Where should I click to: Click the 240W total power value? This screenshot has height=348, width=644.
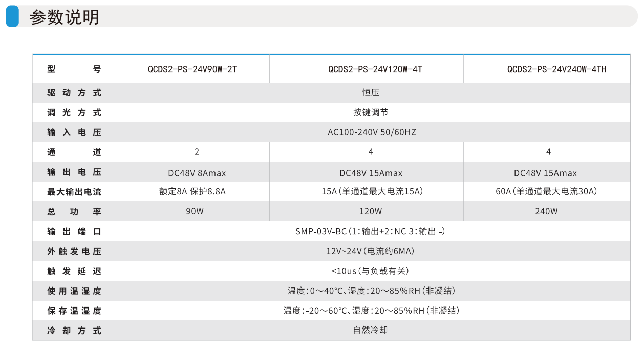546,211
